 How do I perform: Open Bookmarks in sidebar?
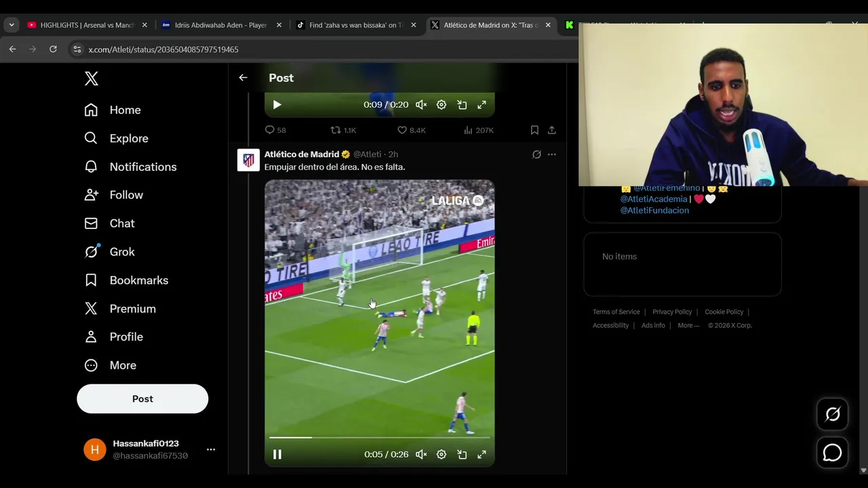pyautogui.click(x=126, y=280)
